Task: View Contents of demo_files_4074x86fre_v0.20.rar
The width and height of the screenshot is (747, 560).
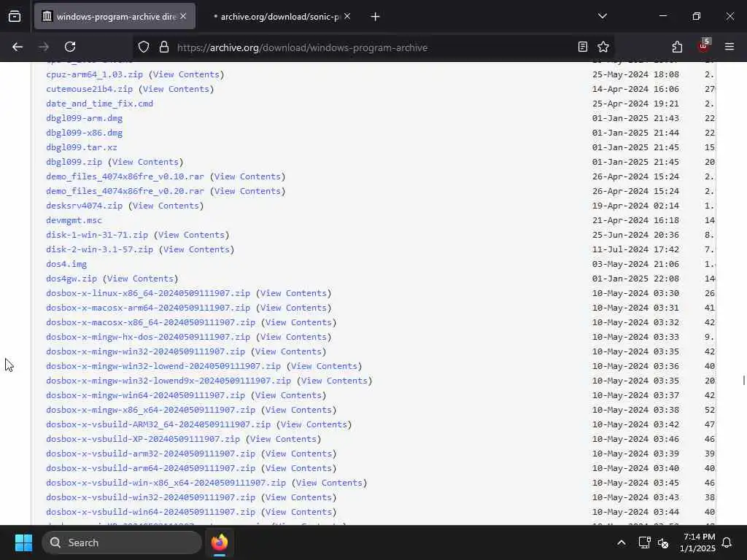Action: (x=247, y=191)
